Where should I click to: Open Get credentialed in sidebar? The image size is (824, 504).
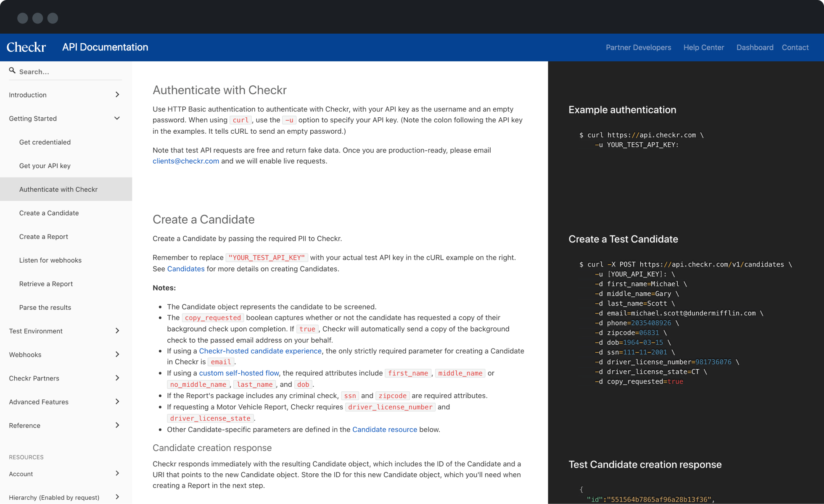coord(45,142)
